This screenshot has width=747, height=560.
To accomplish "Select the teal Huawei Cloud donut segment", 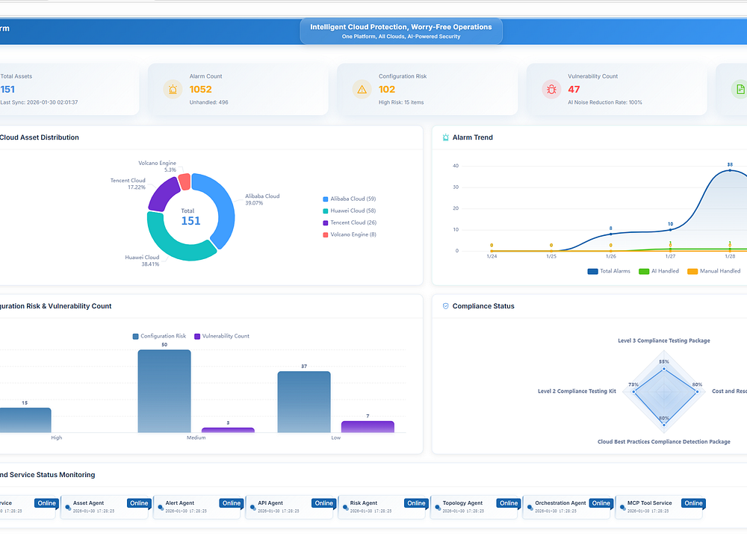I will (176, 244).
